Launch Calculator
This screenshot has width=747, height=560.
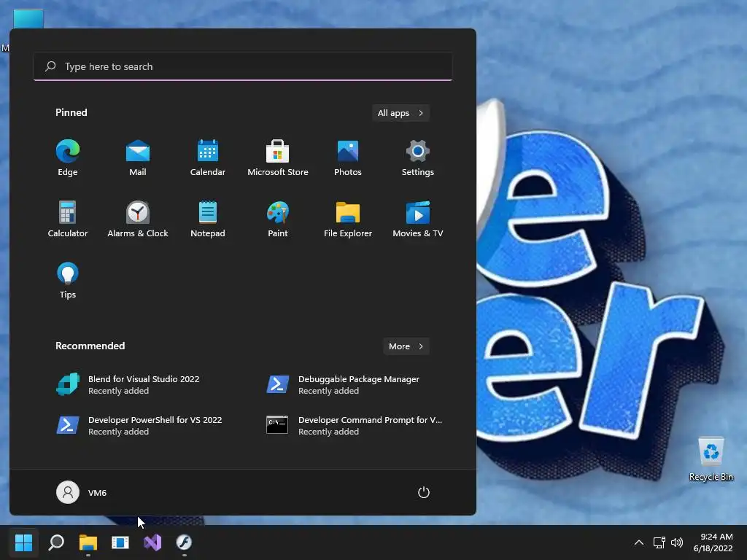[68, 219]
